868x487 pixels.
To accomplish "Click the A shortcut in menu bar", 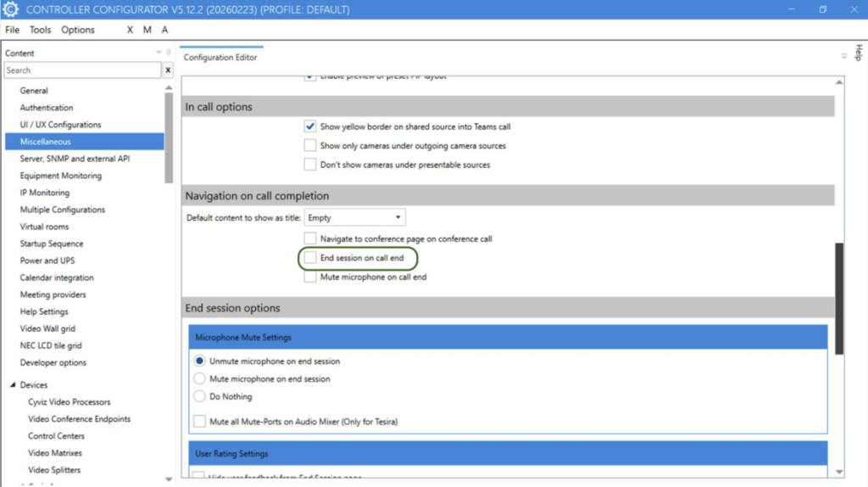I will 164,30.
